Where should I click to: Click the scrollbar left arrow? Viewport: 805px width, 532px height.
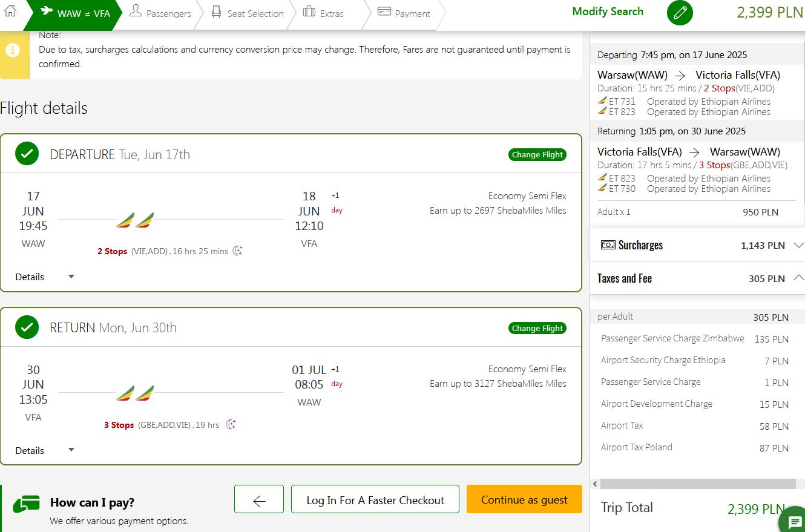(595, 484)
